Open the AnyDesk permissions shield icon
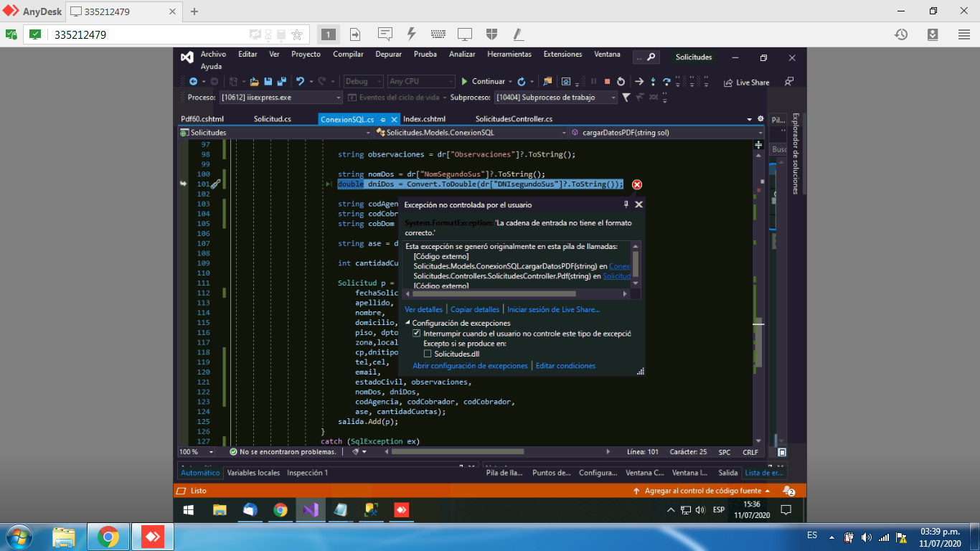Image resolution: width=980 pixels, height=551 pixels. [491, 34]
